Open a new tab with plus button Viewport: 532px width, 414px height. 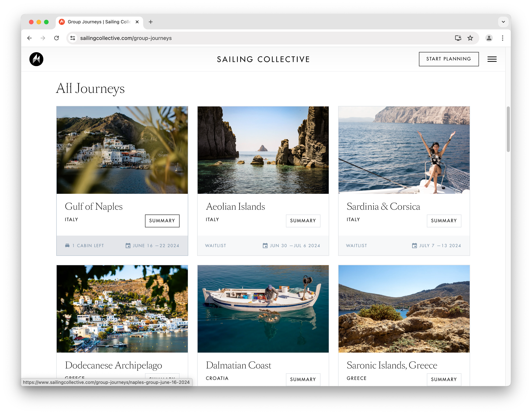click(x=151, y=22)
